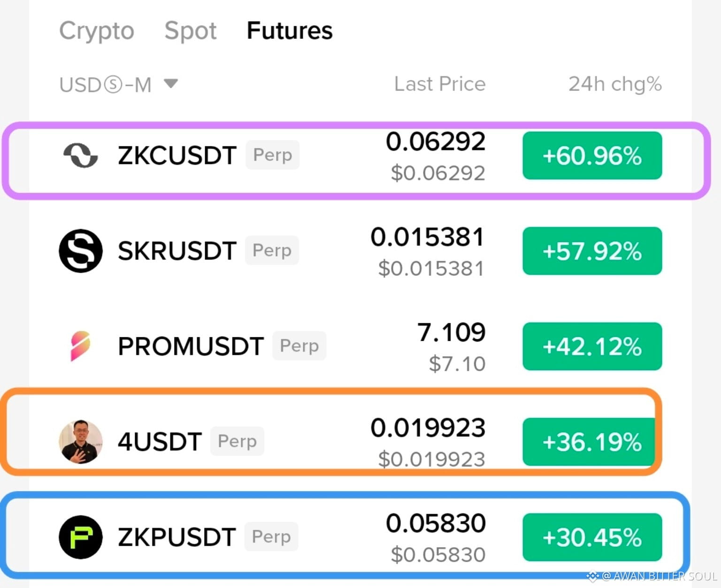Click the +42.12% change badge

pyautogui.click(x=592, y=346)
